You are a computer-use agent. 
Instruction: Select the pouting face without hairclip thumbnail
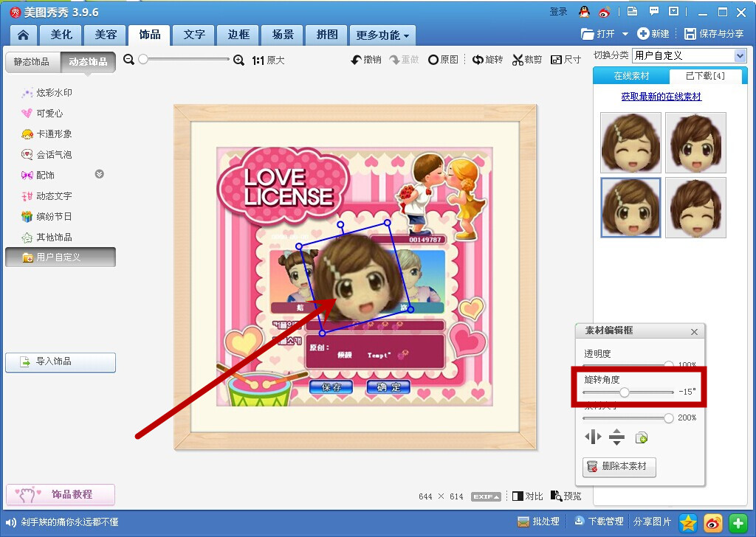[695, 142]
